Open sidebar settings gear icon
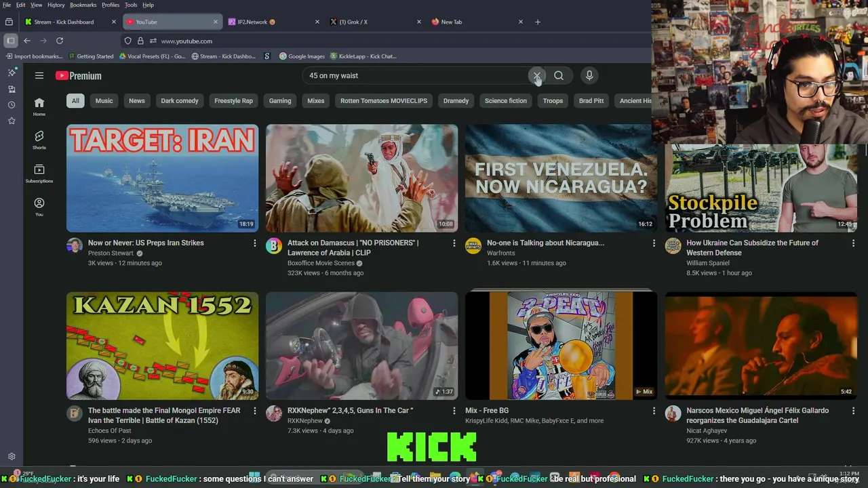 (x=12, y=457)
